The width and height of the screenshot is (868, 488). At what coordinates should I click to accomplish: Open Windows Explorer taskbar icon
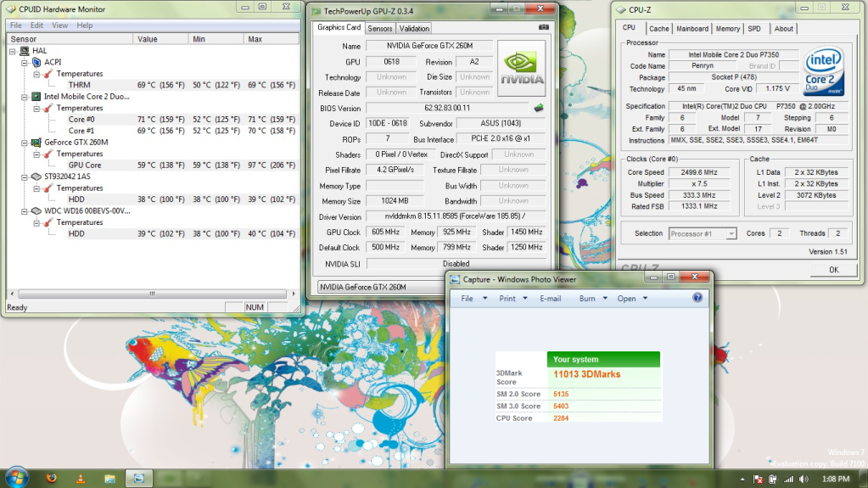click(109, 478)
